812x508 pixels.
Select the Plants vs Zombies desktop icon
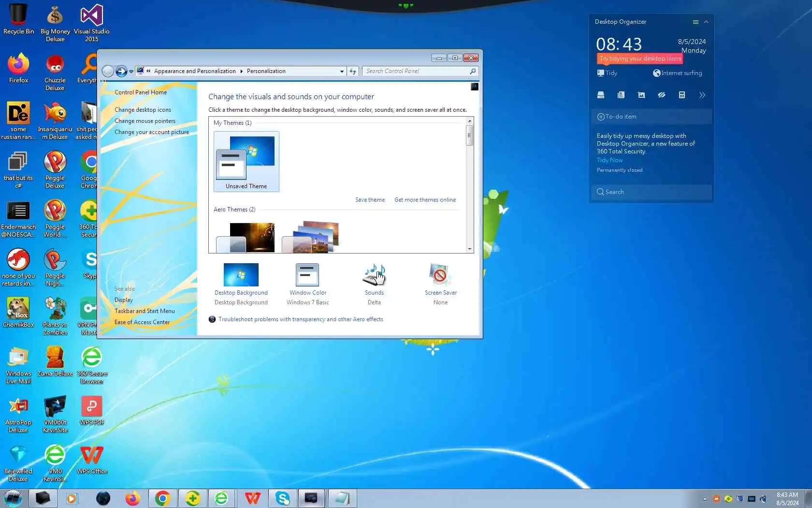click(x=55, y=316)
